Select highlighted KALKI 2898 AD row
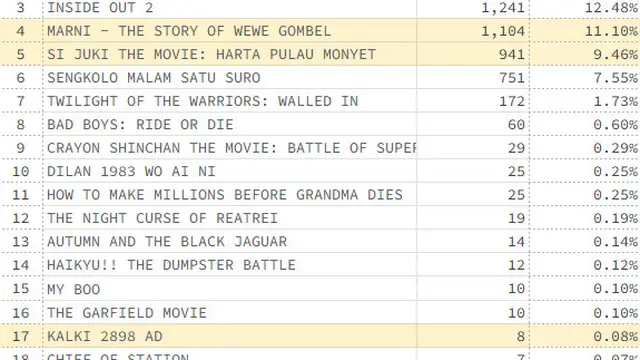The height and width of the screenshot is (360, 640). (x=320, y=336)
